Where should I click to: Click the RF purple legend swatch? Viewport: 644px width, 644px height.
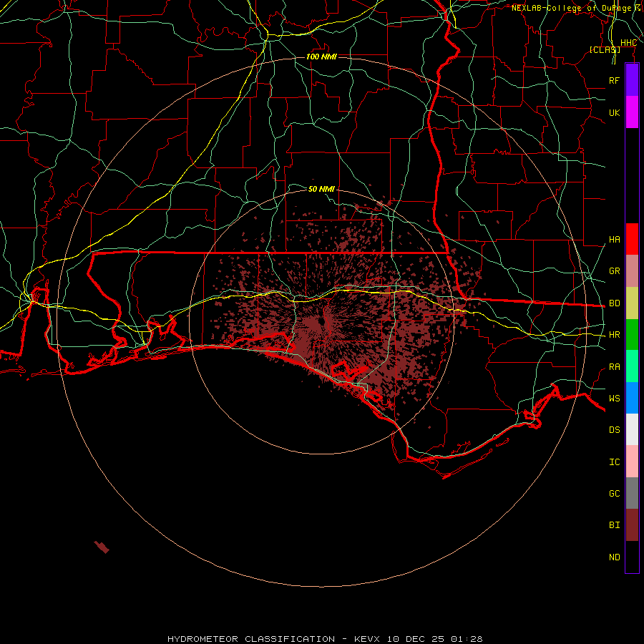pos(632,80)
